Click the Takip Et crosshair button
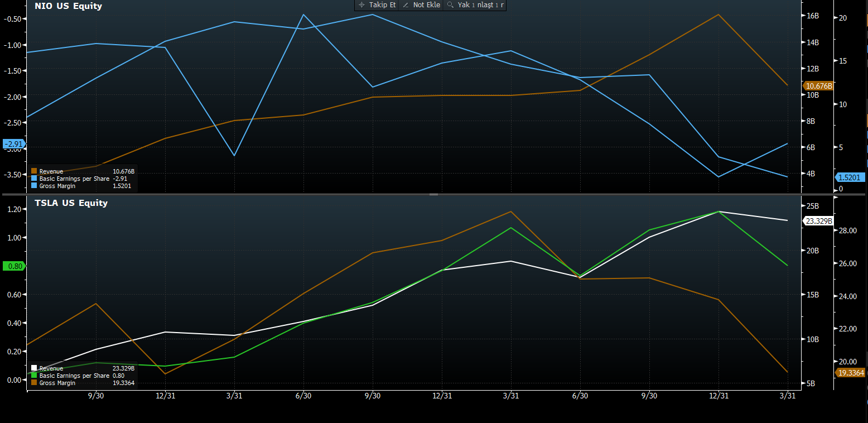 click(377, 5)
